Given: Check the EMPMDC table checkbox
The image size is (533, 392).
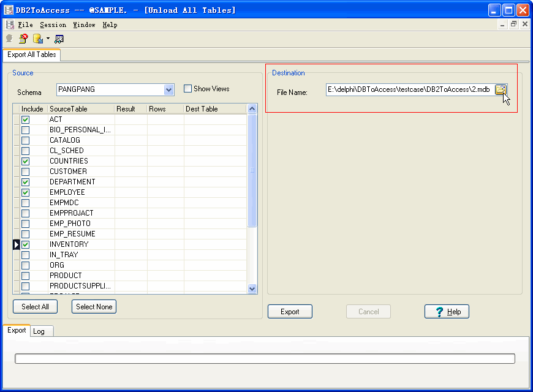Looking at the screenshot, I should (x=26, y=203).
